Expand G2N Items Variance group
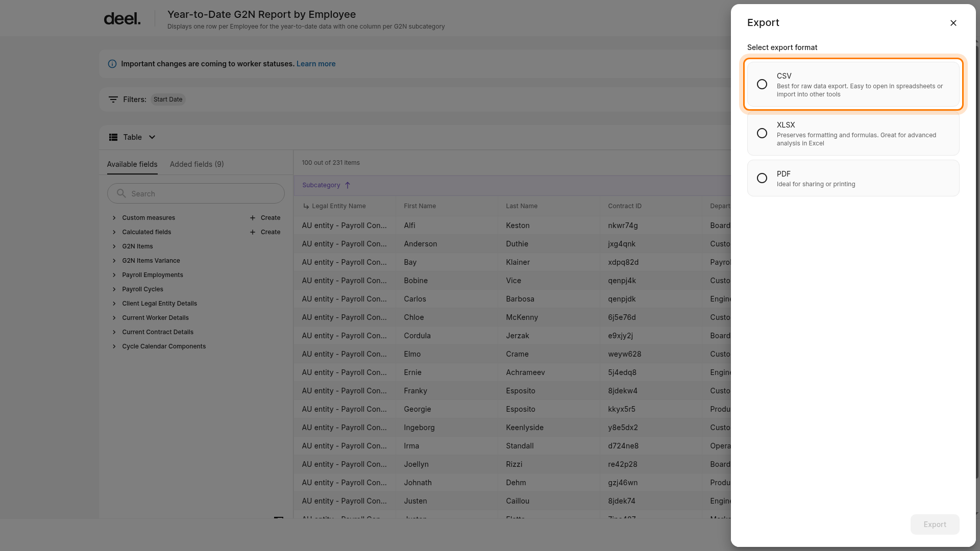Screen dimensions: 980x551 [x=114, y=261]
